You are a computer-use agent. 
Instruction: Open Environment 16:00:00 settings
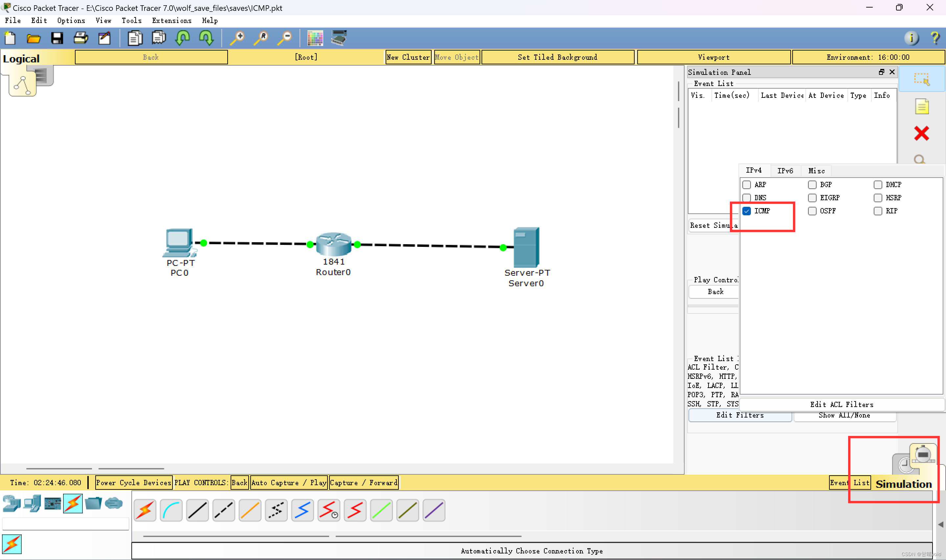click(x=868, y=57)
